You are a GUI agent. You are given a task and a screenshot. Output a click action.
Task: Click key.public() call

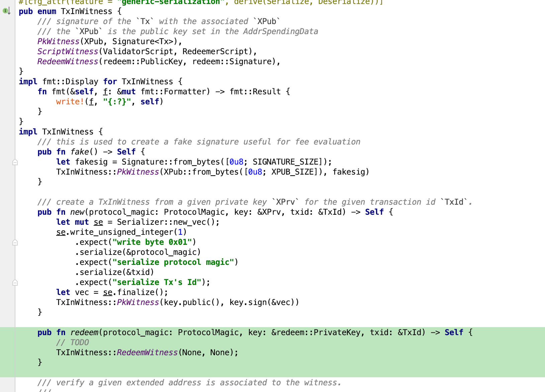pyautogui.click(x=192, y=302)
